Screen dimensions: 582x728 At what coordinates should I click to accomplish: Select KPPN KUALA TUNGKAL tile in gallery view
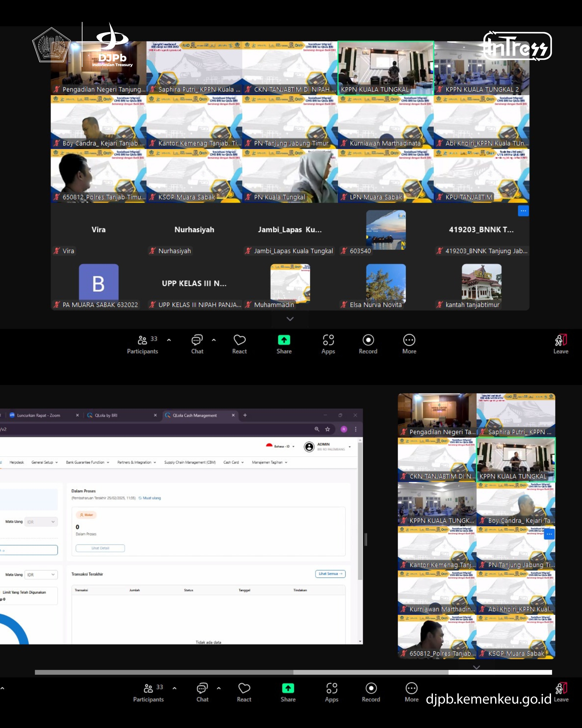point(386,68)
